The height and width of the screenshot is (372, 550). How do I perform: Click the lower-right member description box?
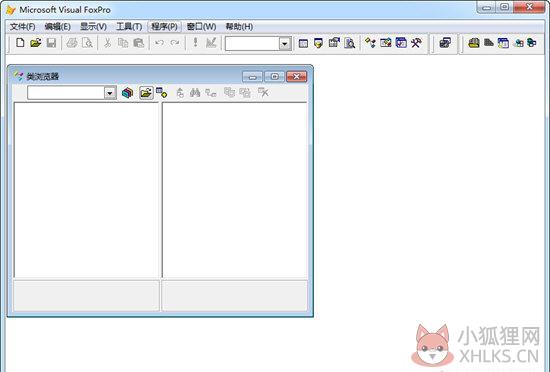[235, 295]
